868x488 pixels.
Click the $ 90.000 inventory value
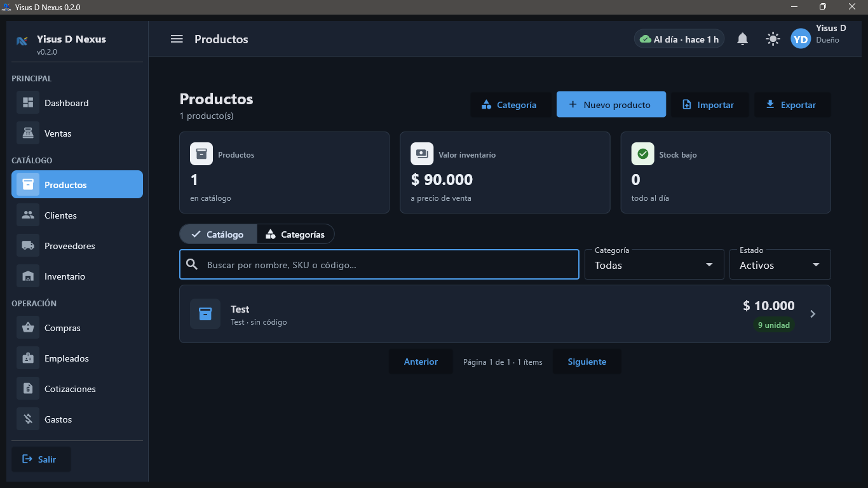442,180
